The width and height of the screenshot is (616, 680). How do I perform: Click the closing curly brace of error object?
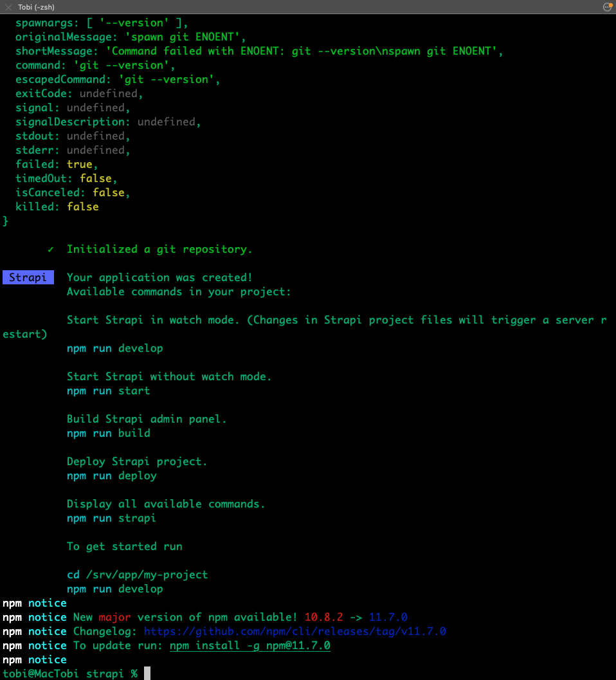coord(6,221)
